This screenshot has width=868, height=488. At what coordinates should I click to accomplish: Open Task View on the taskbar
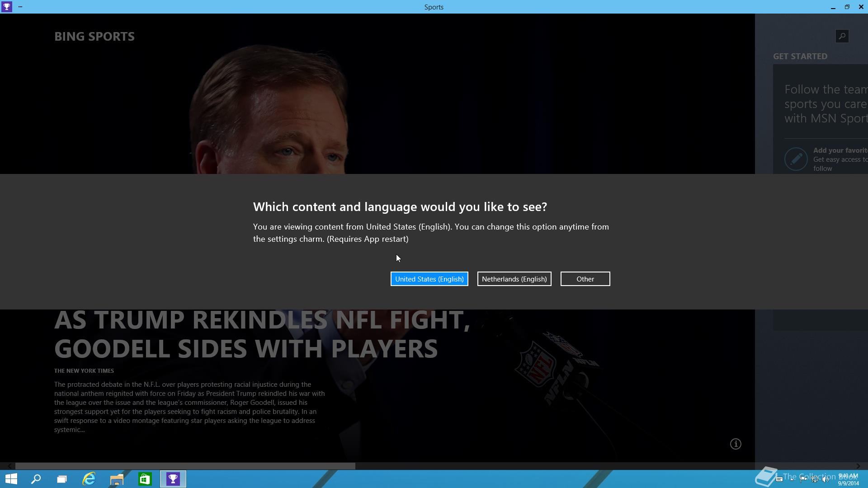point(62,479)
